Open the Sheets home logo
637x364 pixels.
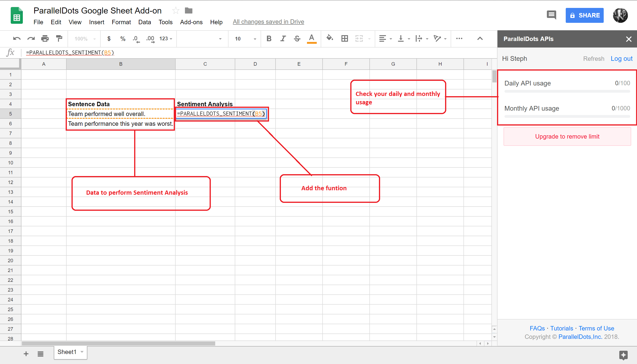(17, 15)
